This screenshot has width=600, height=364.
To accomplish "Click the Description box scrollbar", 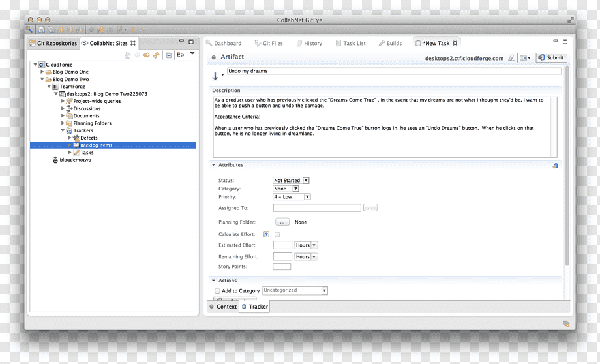I will [554, 127].
